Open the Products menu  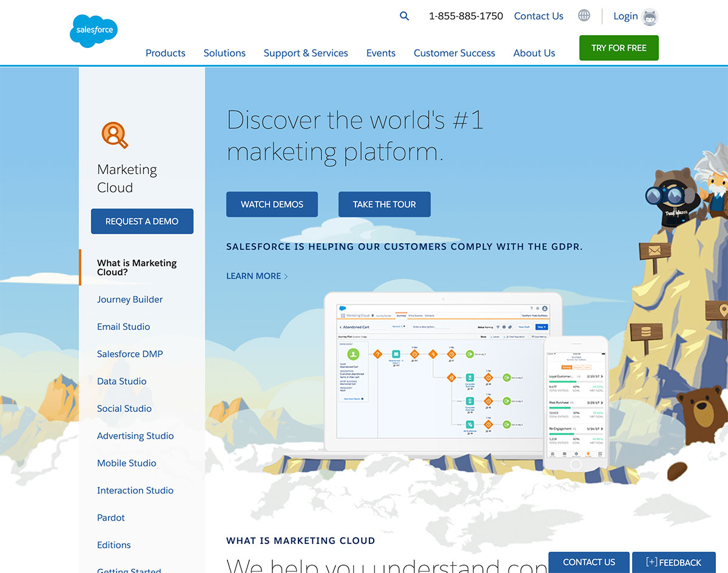click(166, 53)
